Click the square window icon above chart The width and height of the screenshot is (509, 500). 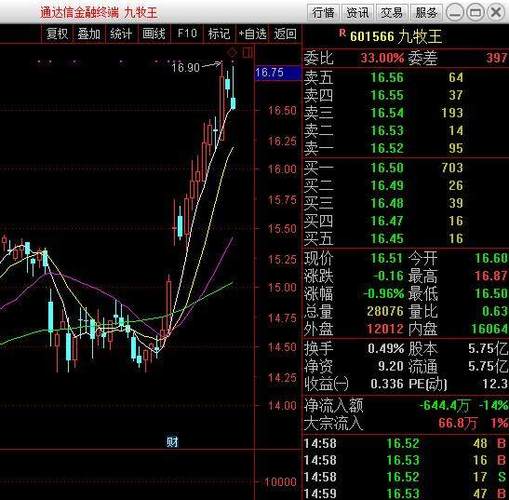tap(248, 53)
